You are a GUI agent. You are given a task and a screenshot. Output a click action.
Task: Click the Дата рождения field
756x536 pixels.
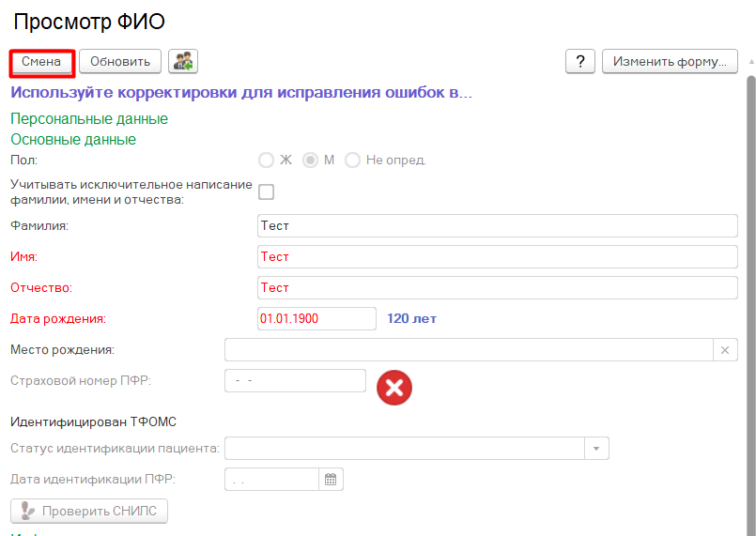316,319
